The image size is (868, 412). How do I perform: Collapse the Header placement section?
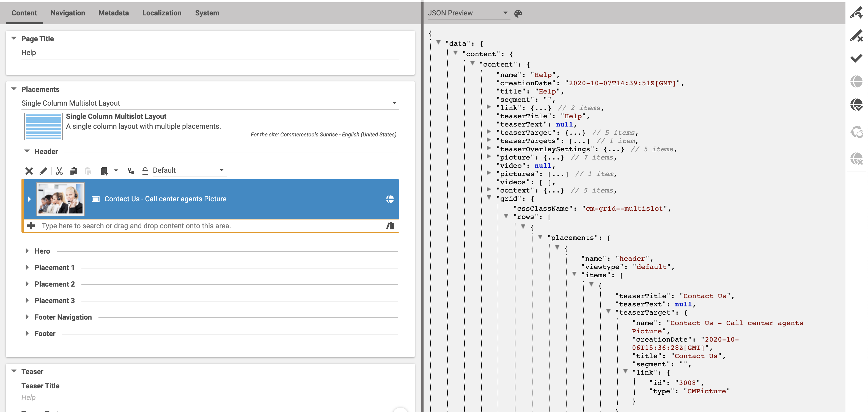pyautogui.click(x=27, y=151)
